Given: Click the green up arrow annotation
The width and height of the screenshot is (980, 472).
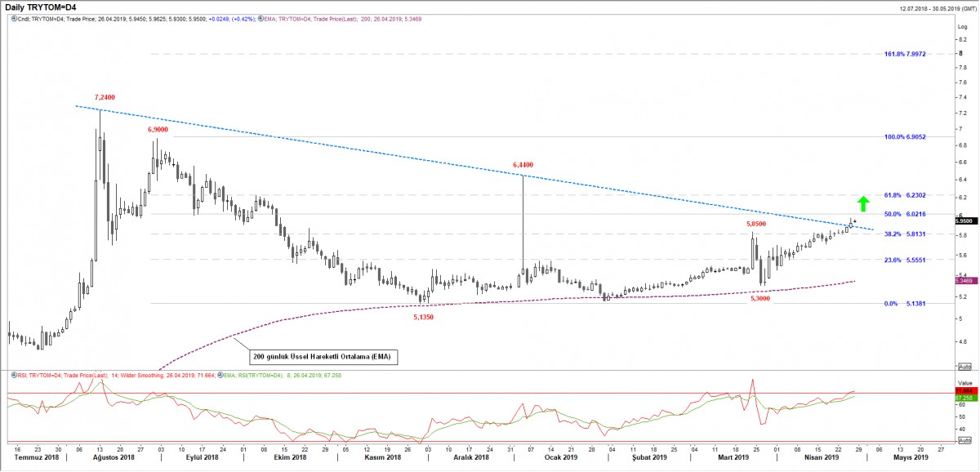Looking at the screenshot, I should [862, 203].
